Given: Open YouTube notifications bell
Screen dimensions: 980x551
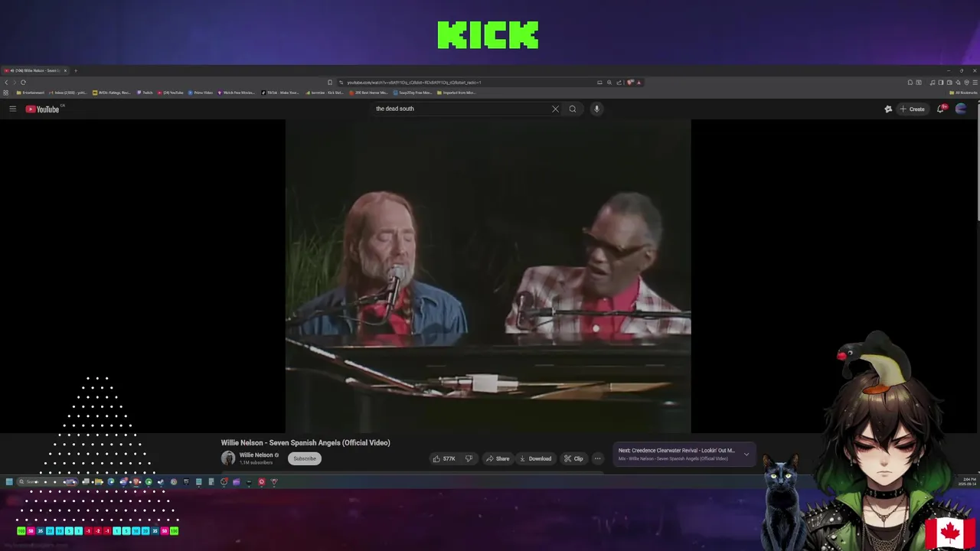Looking at the screenshot, I should (941, 109).
